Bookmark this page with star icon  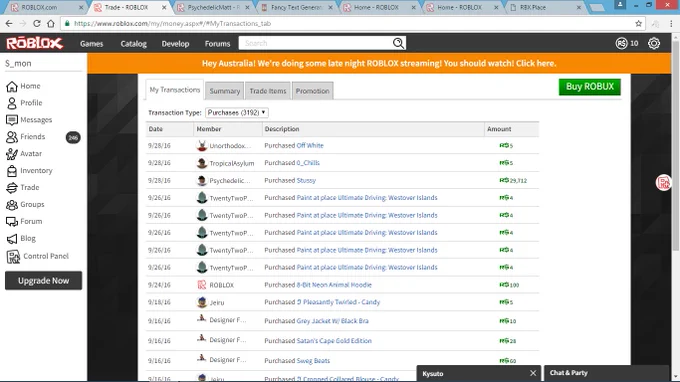(638, 23)
